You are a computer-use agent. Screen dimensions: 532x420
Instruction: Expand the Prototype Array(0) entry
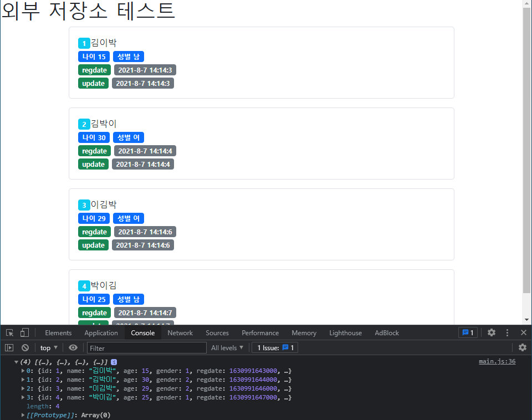pos(23,415)
